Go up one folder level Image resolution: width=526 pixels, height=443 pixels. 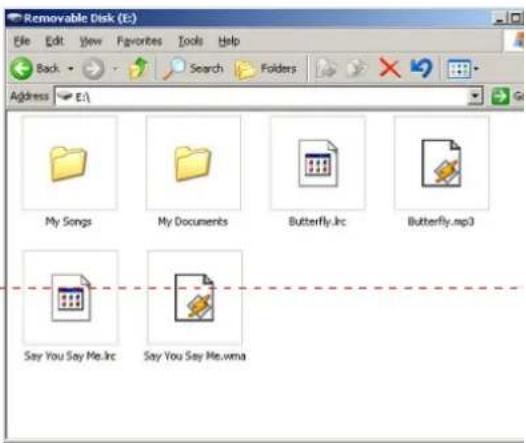point(138,68)
